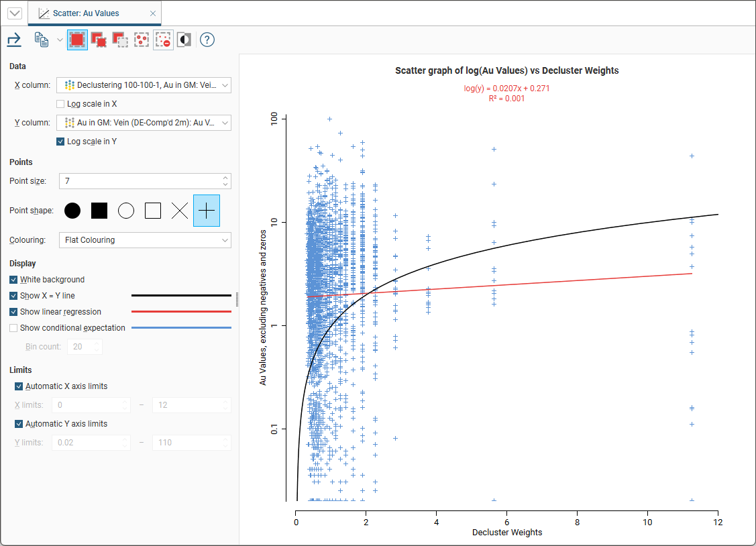Click the clear selection icon
Image resolution: width=756 pixels, height=546 pixels.
pos(163,40)
